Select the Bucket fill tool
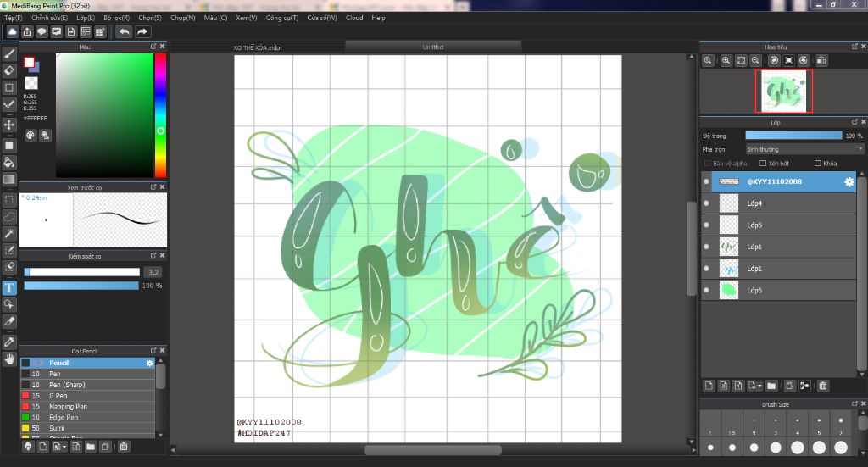This screenshot has width=868, height=467. (8, 162)
